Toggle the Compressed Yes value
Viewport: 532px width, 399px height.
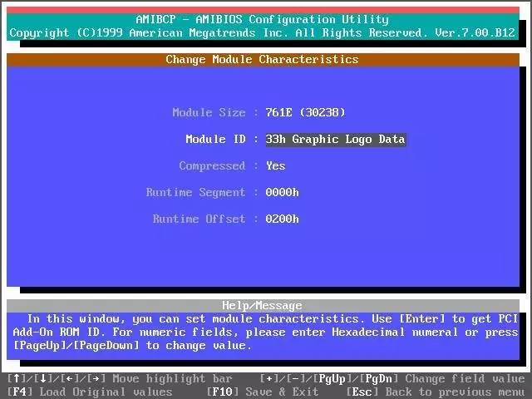click(275, 166)
